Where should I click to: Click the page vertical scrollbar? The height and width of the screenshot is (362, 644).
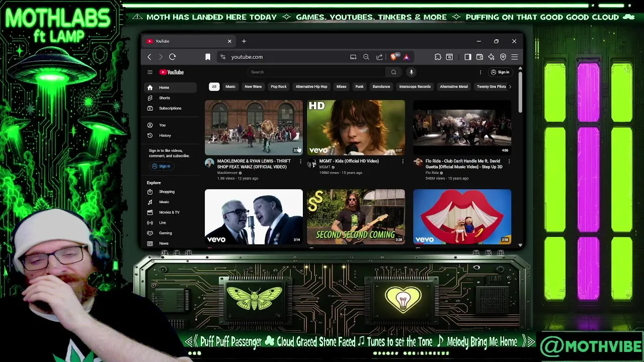pyautogui.click(x=520, y=92)
